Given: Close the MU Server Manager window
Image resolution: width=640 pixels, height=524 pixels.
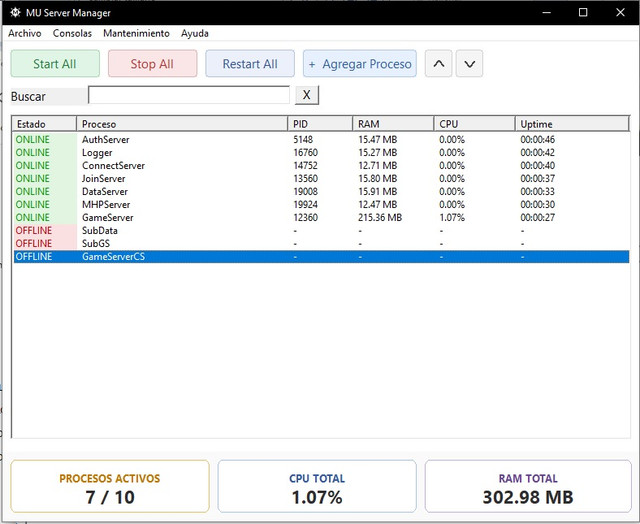Looking at the screenshot, I should pyautogui.click(x=620, y=13).
